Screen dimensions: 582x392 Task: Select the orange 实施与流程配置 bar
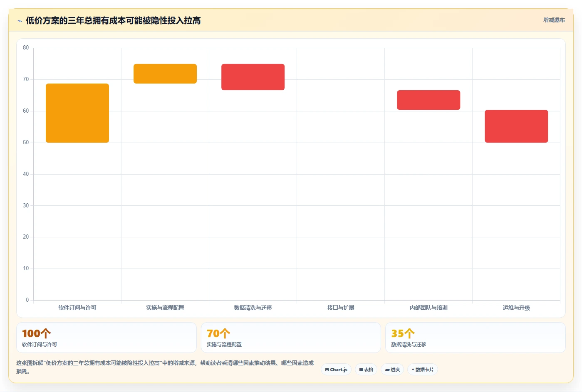pos(165,74)
